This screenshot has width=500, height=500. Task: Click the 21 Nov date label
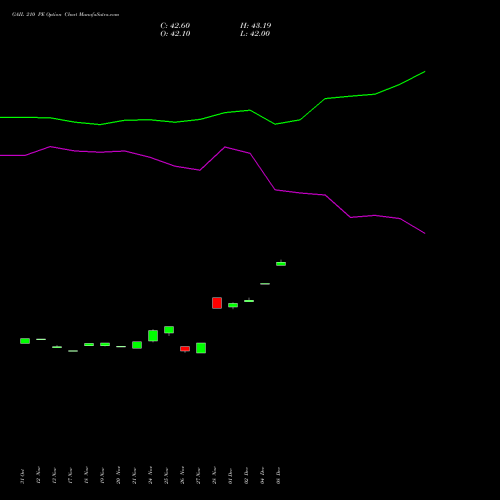tap(134, 475)
